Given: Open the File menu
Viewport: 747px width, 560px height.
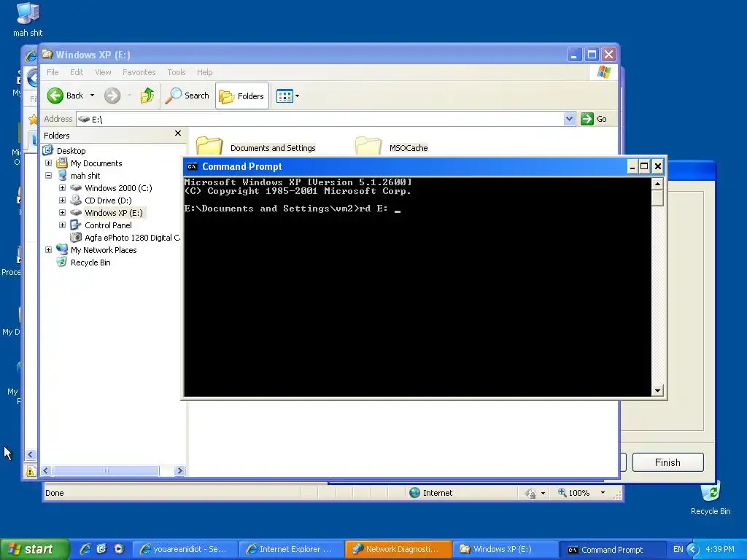Looking at the screenshot, I should (x=53, y=72).
